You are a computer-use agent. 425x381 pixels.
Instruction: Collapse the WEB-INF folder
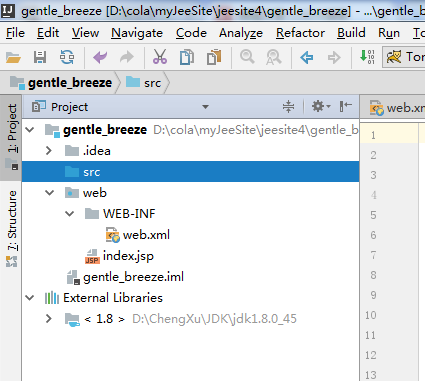[70, 214]
